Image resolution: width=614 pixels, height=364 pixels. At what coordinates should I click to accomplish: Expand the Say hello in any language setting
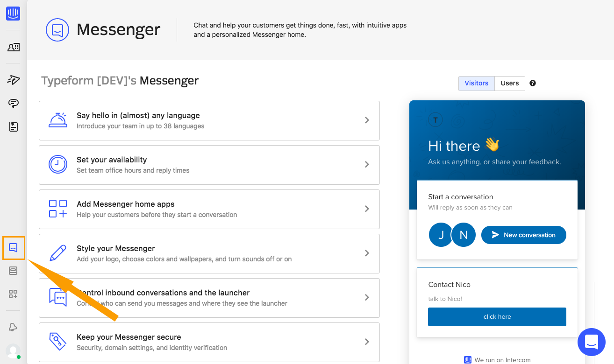[x=209, y=120]
